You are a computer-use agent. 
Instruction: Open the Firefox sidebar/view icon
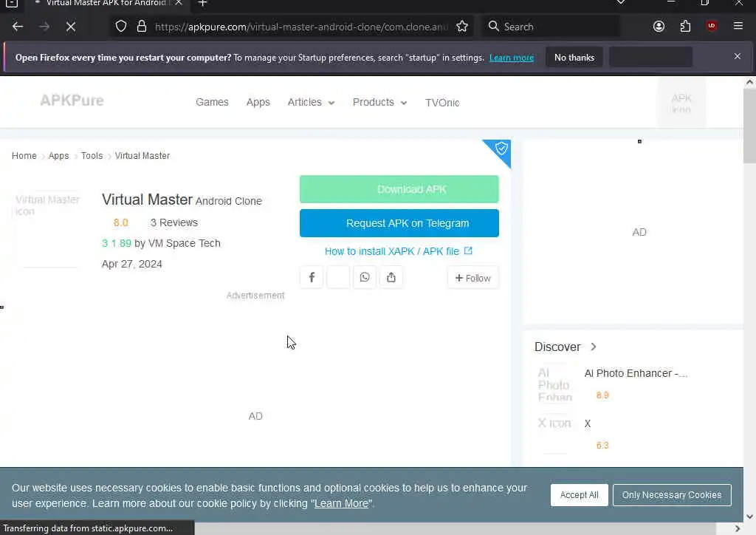pos(12,4)
